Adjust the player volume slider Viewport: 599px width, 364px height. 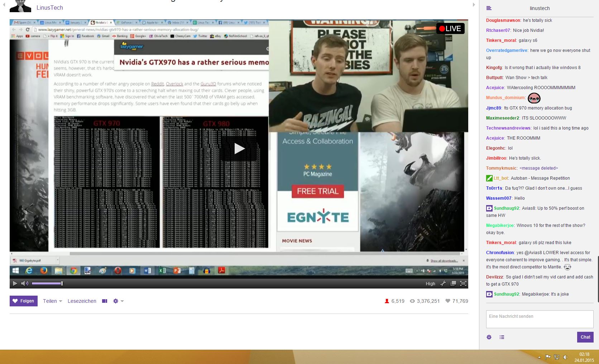(x=47, y=283)
